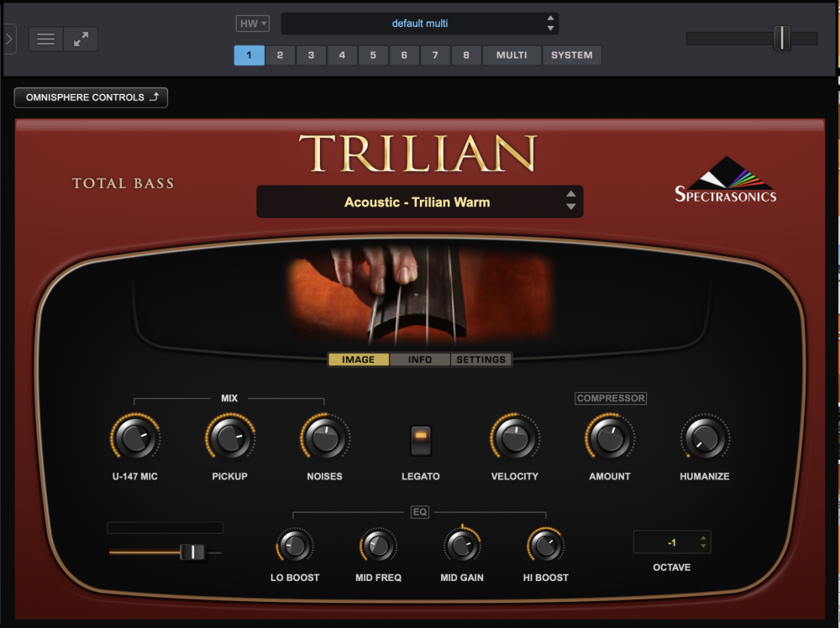Click the expand view arrows icon

[81, 39]
